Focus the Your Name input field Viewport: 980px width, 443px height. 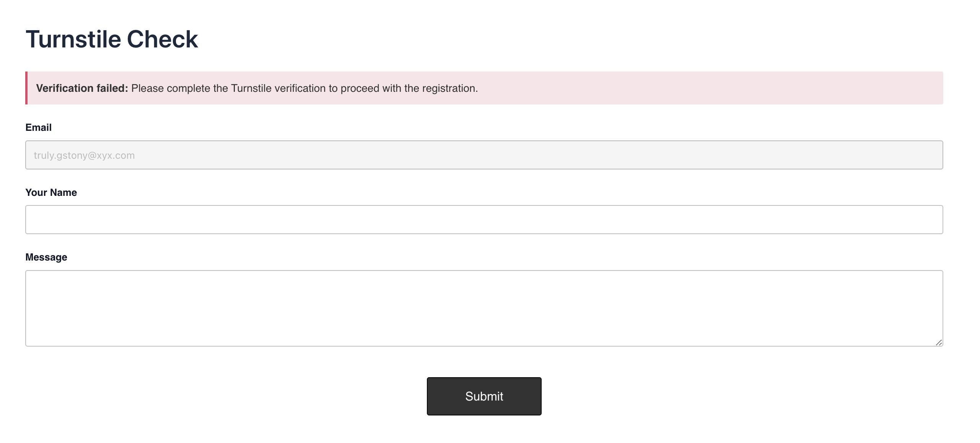coord(484,220)
